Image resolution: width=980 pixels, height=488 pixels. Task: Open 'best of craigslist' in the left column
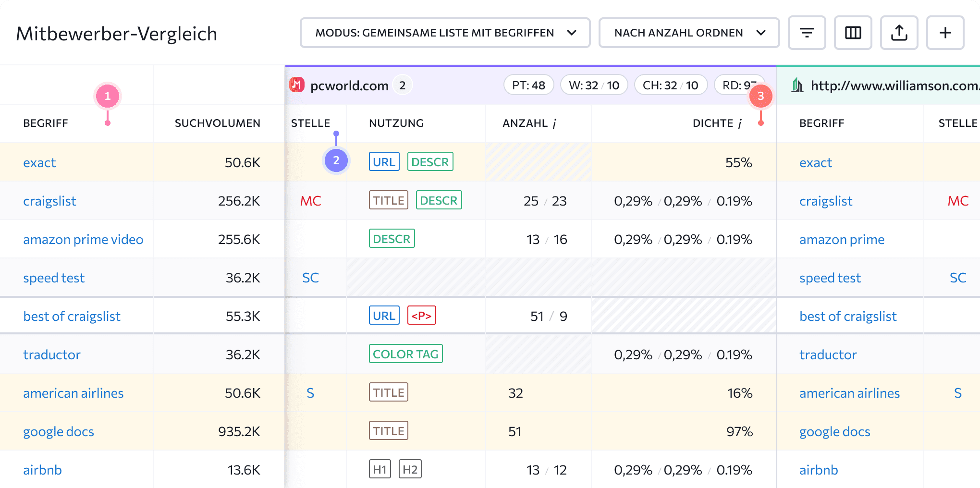pyautogui.click(x=72, y=317)
